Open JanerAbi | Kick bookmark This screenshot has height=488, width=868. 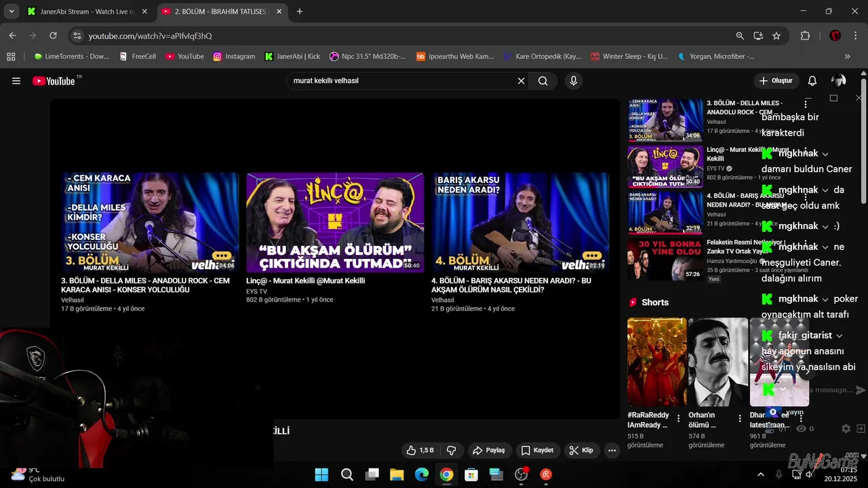(x=292, y=56)
